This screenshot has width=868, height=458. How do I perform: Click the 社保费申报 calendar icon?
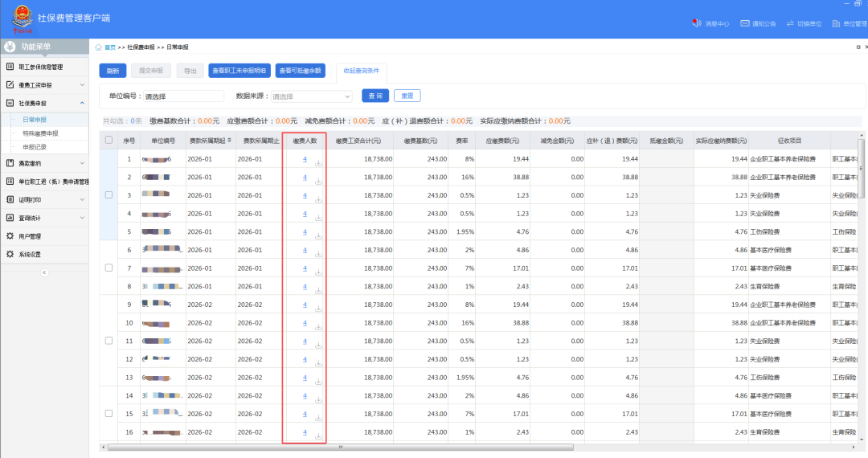[10, 103]
